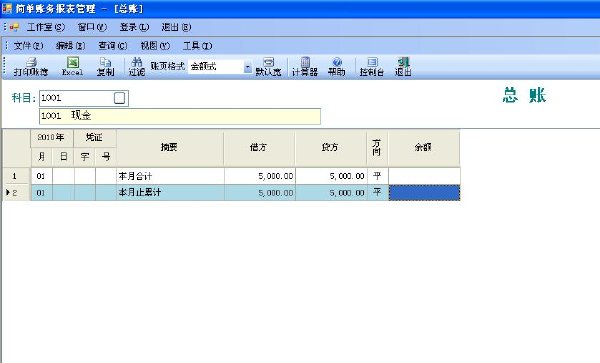Click the 贷方 column header
Image resolution: width=600 pixels, height=363 pixels.
pyautogui.click(x=331, y=148)
